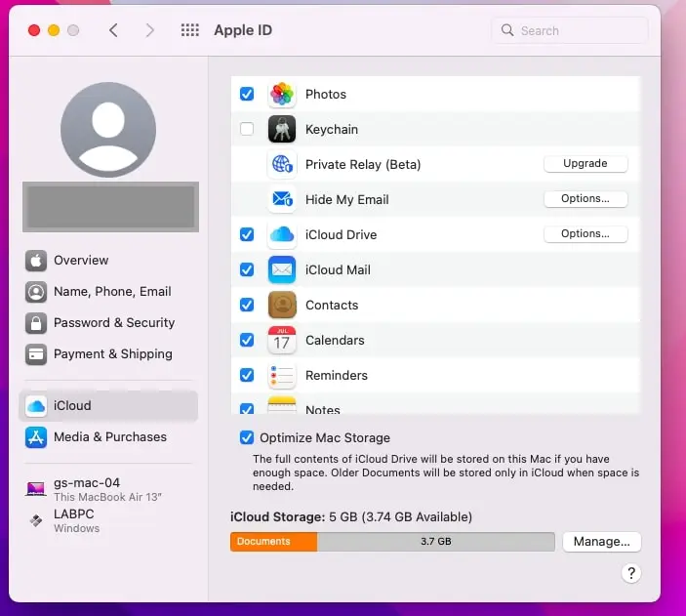This screenshot has width=686, height=616.
Task: Click the Photos app icon
Action: pyautogui.click(x=282, y=94)
